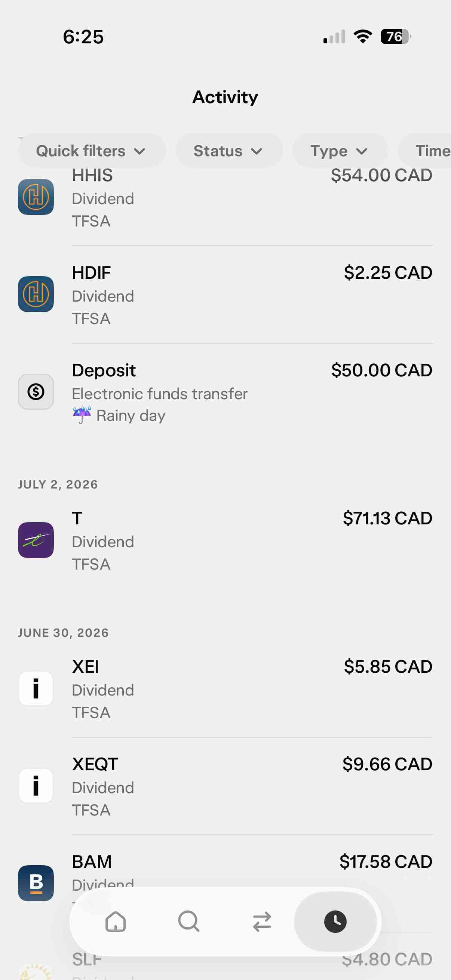Open the Time filter chip
The width and height of the screenshot is (451, 980).
424,151
